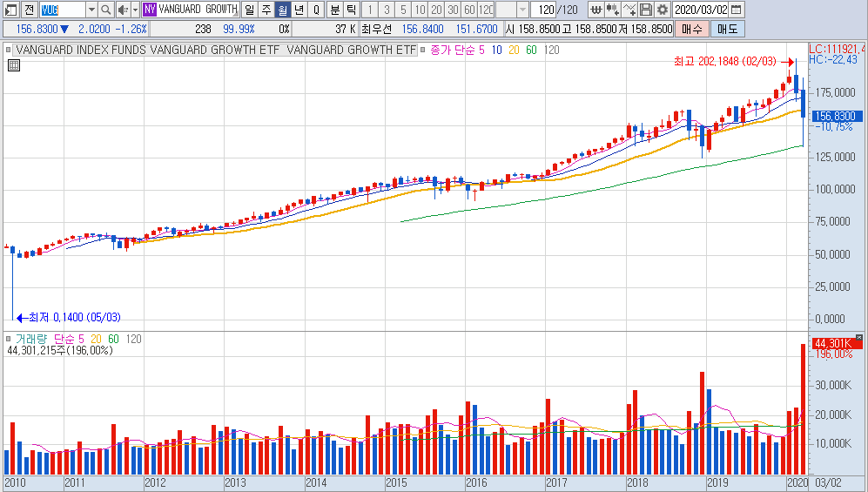Image resolution: width=868 pixels, height=492 pixels.
Task: Click the won currency conversion icon
Action: pyautogui.click(x=596, y=10)
